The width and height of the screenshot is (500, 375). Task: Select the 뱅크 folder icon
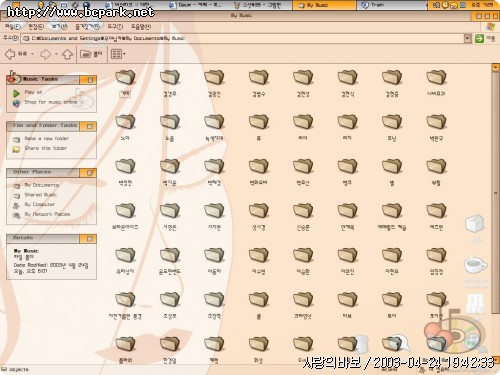click(x=347, y=166)
